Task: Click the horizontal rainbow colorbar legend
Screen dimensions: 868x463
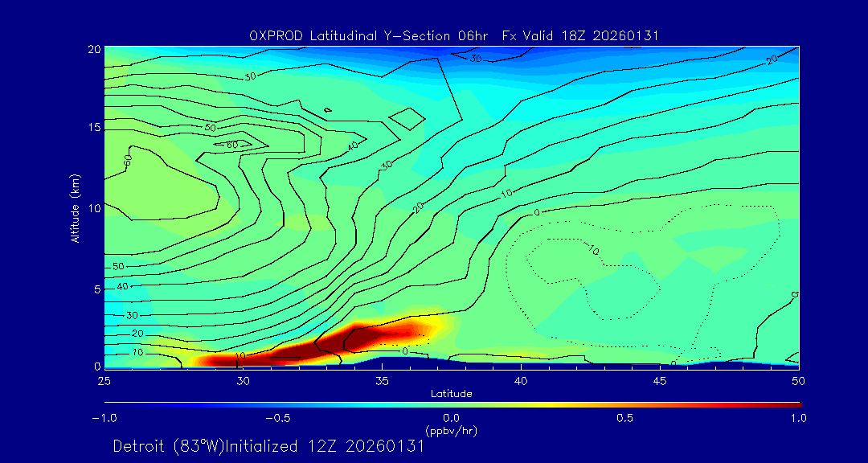Action: (452, 405)
